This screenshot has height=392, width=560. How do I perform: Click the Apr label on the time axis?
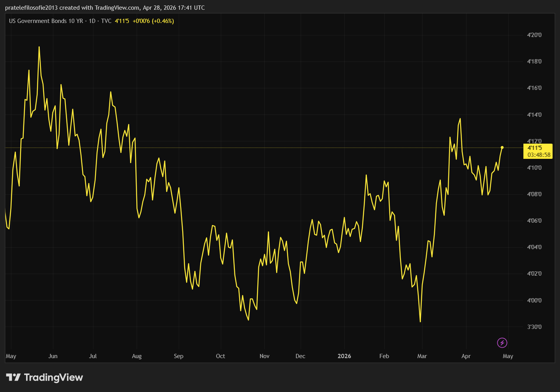(466, 356)
